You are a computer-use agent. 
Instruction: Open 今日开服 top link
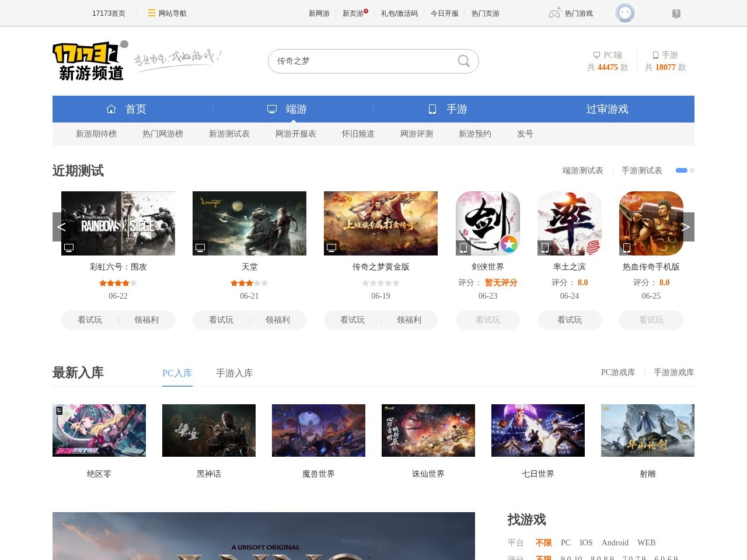pos(445,13)
